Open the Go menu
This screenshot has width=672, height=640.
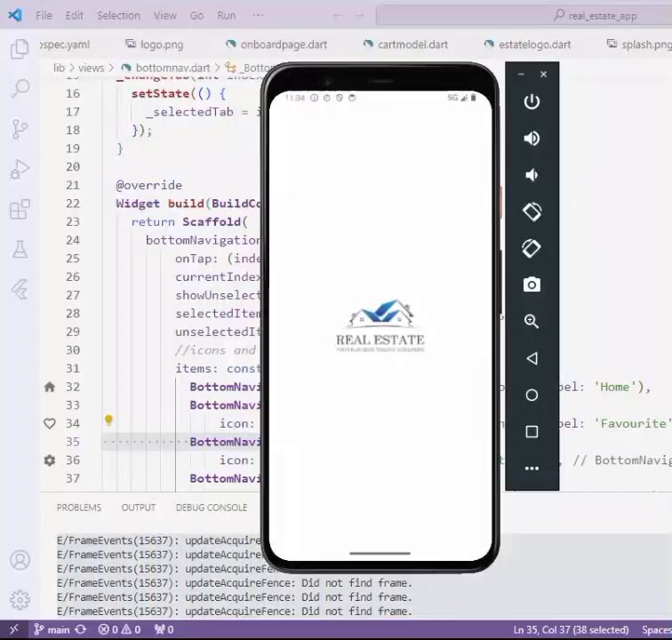[196, 15]
